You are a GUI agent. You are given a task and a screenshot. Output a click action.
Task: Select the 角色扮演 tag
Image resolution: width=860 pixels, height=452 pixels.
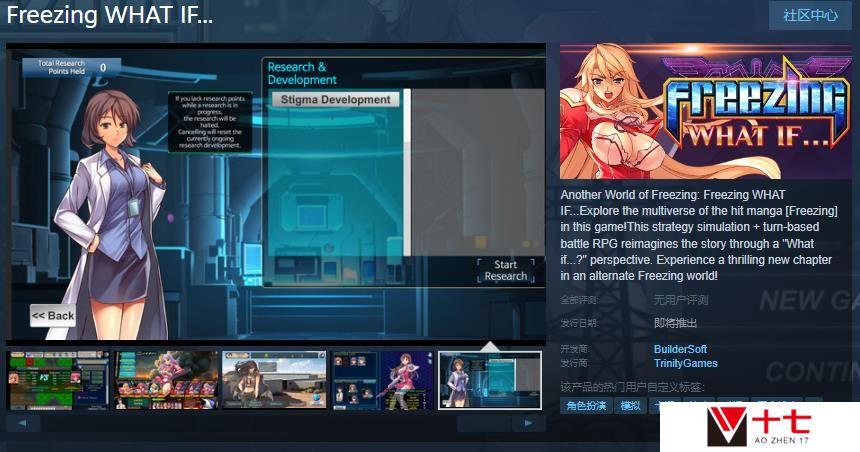586,406
